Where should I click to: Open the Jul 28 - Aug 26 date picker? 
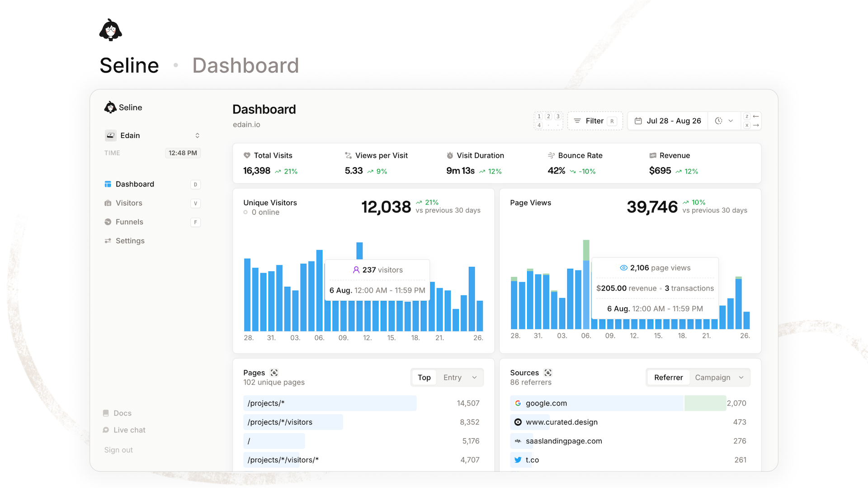(x=668, y=121)
